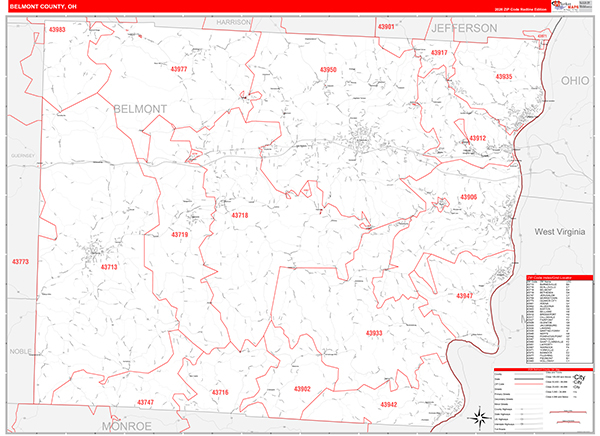Click ZIP code label 43902
Image resolution: width=600 pixels, height=436 pixels.
[x=302, y=389]
